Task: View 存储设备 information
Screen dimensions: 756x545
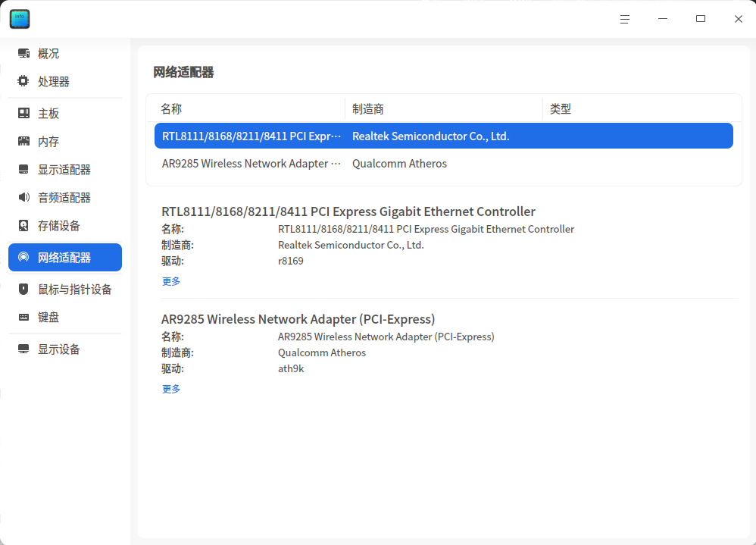Action: tap(65, 225)
